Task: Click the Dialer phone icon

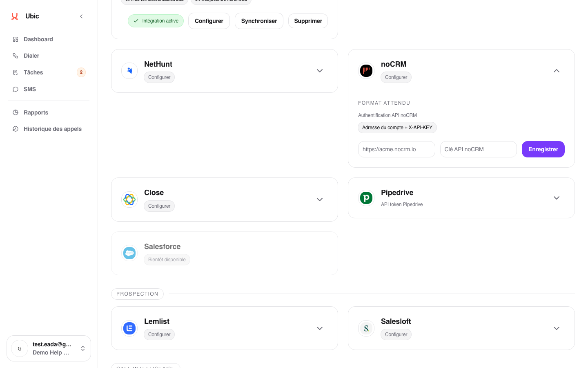Action: (16, 56)
